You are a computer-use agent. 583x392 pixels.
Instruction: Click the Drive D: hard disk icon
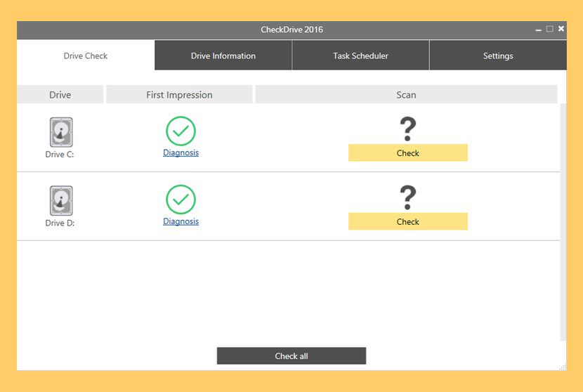click(61, 200)
